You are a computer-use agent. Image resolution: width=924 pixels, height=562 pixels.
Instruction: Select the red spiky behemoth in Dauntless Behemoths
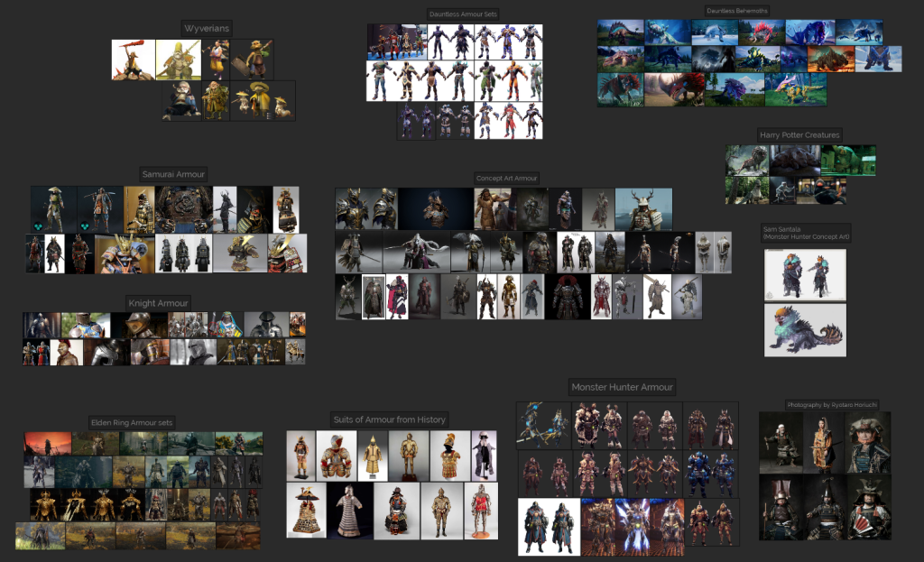[762, 32]
